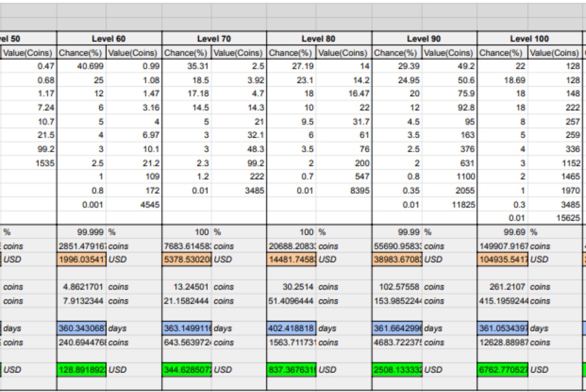
Task: Select cell with value 40.699
Action: 82,66
